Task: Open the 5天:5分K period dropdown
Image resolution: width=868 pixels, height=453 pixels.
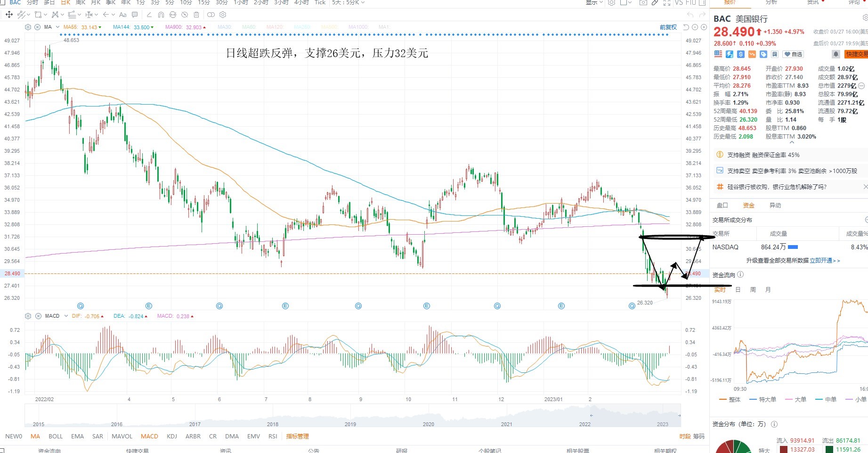Action: pos(349,2)
